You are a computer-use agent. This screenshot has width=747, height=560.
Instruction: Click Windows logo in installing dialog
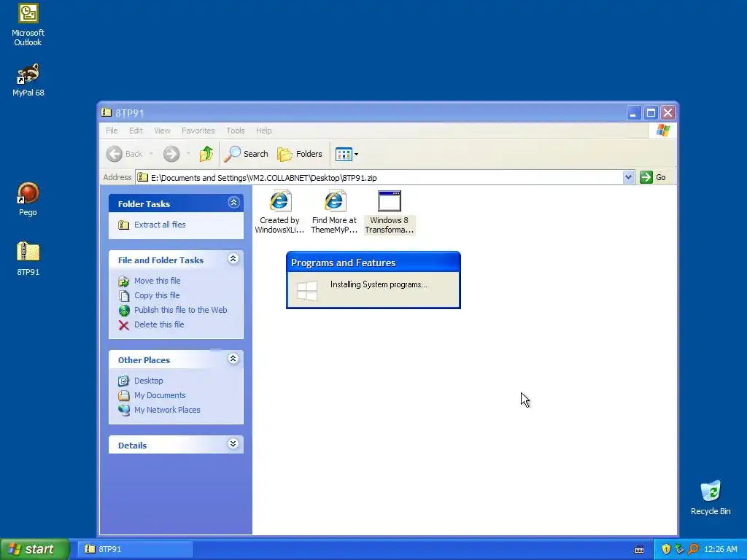click(307, 290)
